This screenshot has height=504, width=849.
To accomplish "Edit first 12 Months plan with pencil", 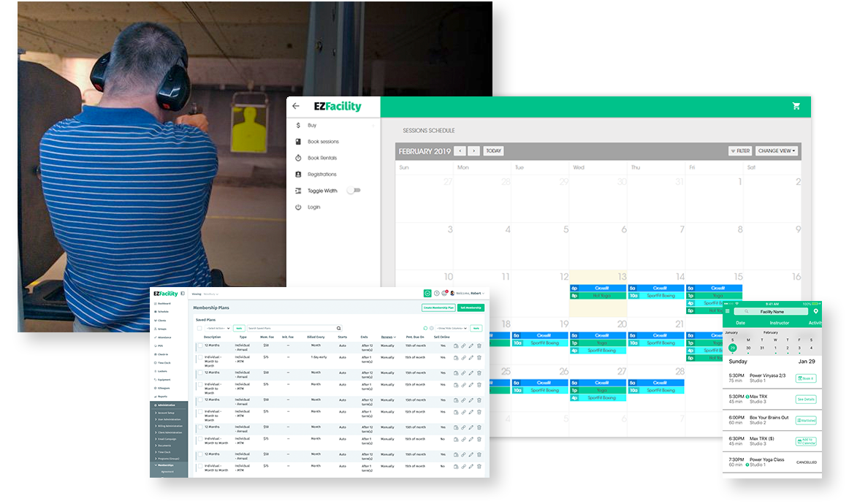I will 471,346.
